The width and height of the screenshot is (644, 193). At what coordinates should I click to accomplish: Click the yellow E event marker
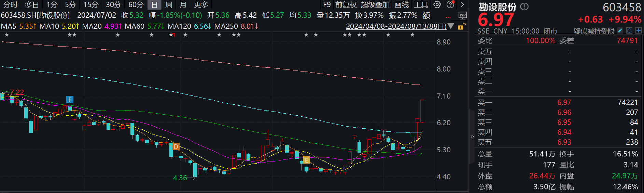[x=306, y=160]
